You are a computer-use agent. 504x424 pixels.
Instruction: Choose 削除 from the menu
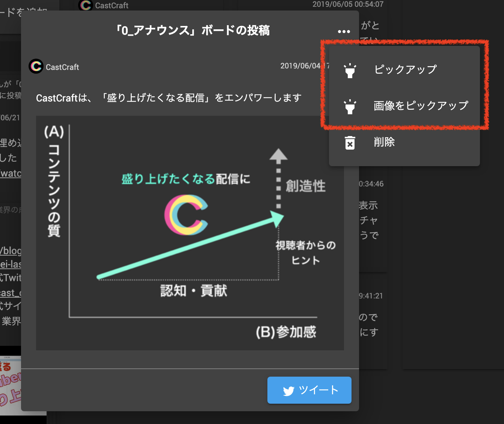click(404, 142)
